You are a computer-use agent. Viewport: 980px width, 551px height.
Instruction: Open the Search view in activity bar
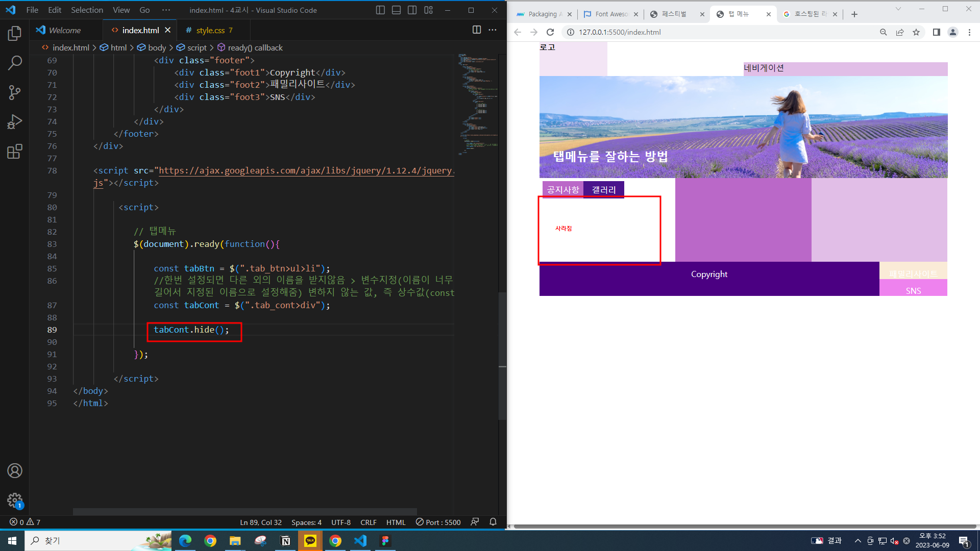click(14, 63)
